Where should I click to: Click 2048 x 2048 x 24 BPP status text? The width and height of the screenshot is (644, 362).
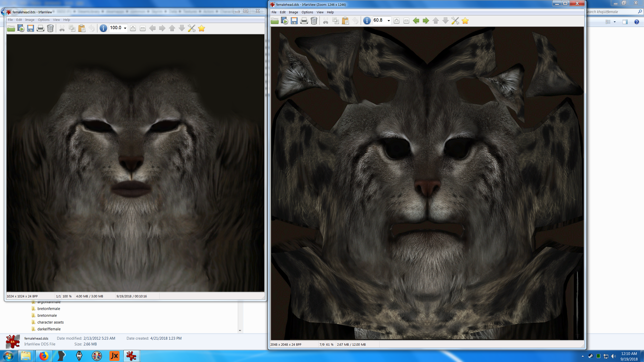286,345
